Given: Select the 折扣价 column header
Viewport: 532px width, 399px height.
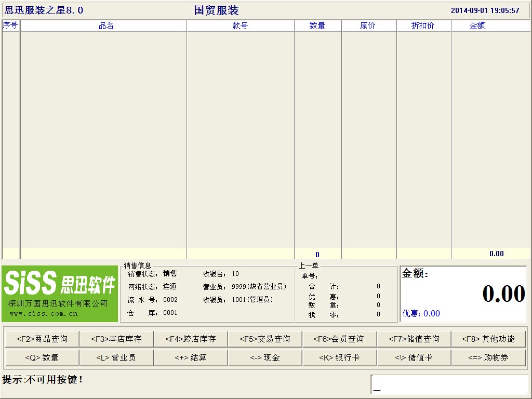Looking at the screenshot, I should point(423,25).
